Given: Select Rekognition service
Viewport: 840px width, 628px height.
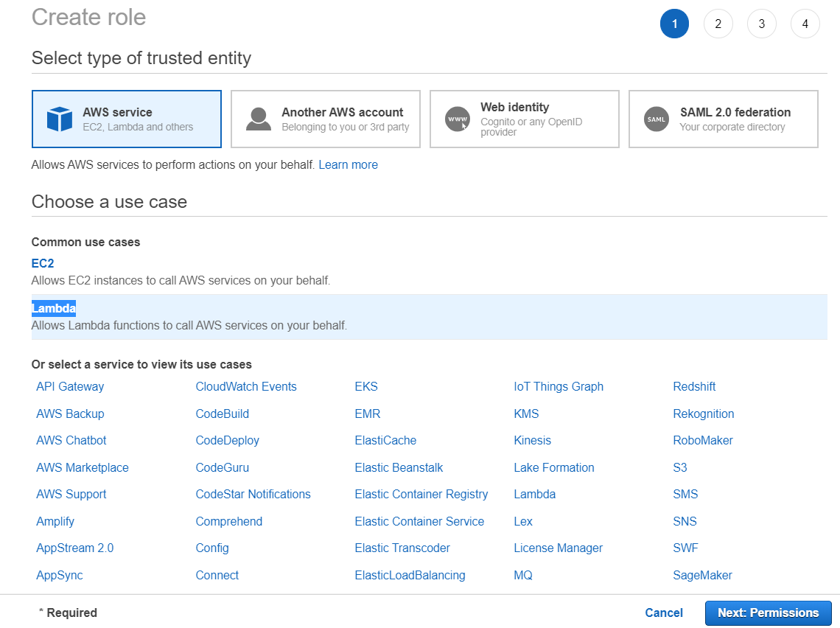Looking at the screenshot, I should click(704, 414).
